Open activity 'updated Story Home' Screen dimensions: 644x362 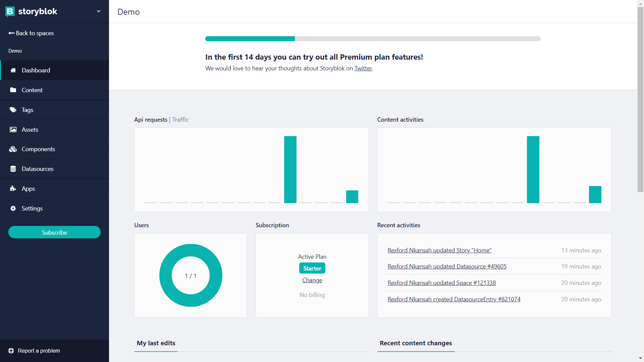pyautogui.click(x=439, y=250)
